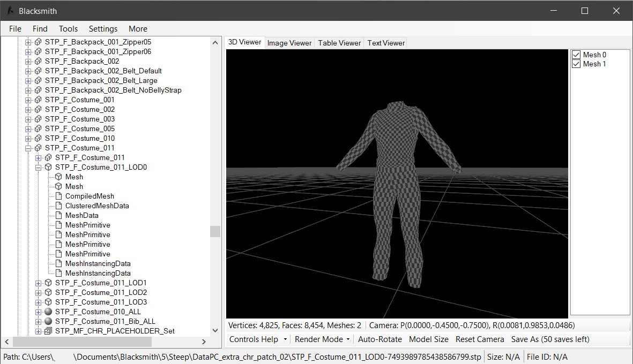Click the sphere icon beside STP_F_Costume_011_Bib_ALL

pyautogui.click(x=48, y=321)
